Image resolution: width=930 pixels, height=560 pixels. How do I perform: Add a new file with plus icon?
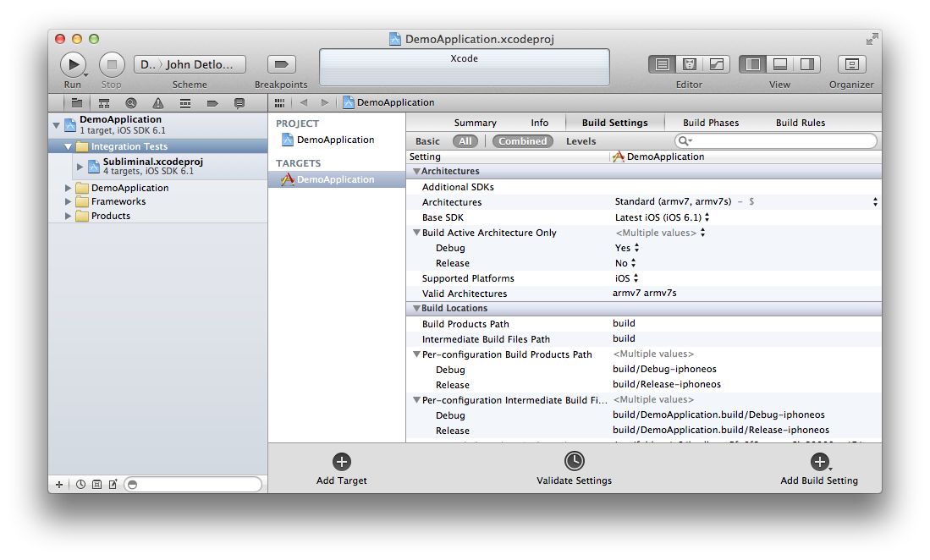coord(59,485)
